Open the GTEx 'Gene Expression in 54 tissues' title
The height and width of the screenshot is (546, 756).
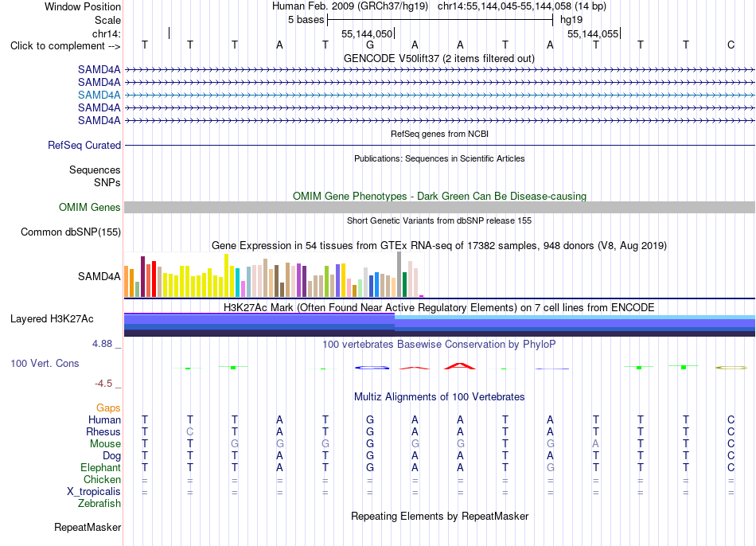(438, 245)
